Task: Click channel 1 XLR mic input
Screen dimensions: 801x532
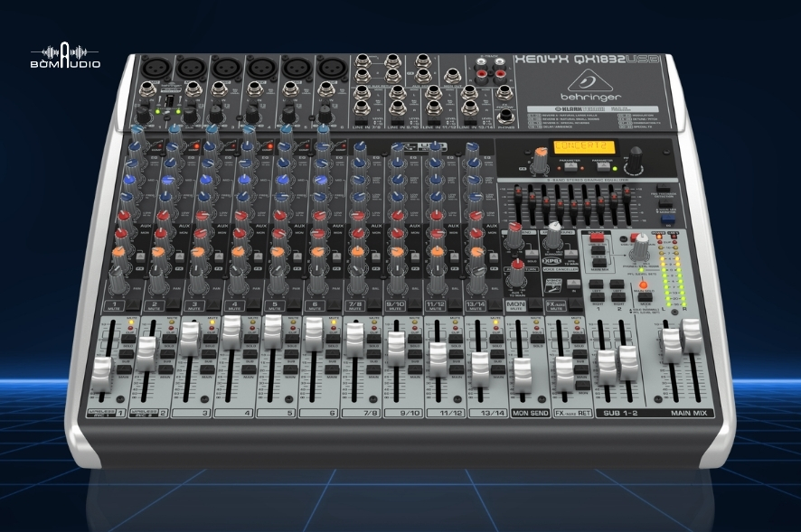Action: click(154, 66)
